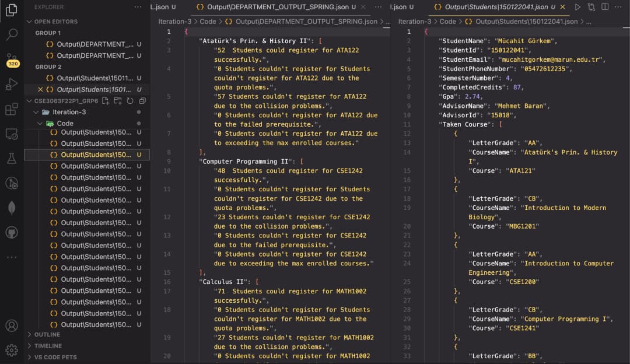
Task: Open the Extensions view icon
Action: click(13, 108)
